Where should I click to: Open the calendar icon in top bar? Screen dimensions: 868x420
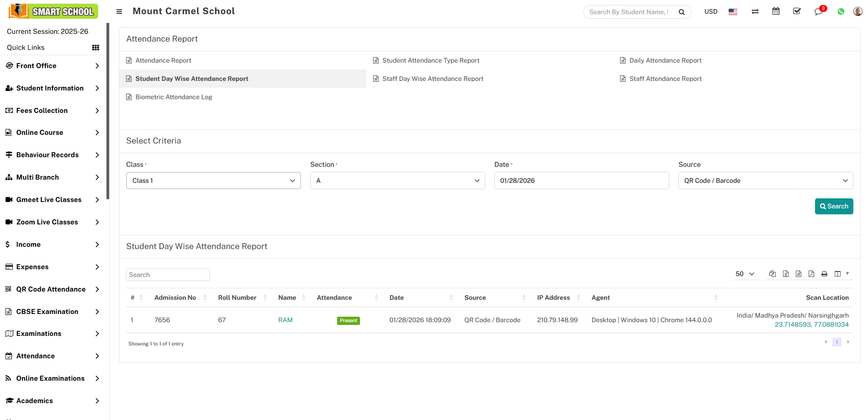point(776,11)
